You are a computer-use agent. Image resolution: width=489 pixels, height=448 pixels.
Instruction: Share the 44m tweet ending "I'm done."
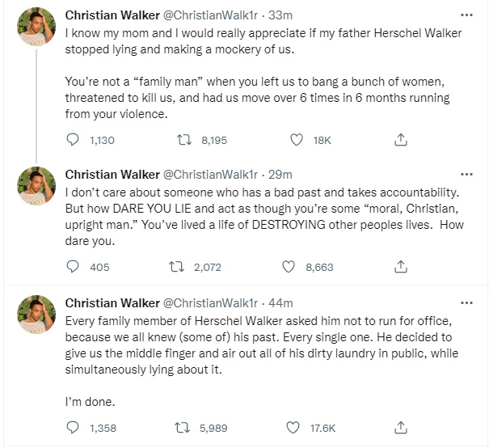(x=399, y=428)
